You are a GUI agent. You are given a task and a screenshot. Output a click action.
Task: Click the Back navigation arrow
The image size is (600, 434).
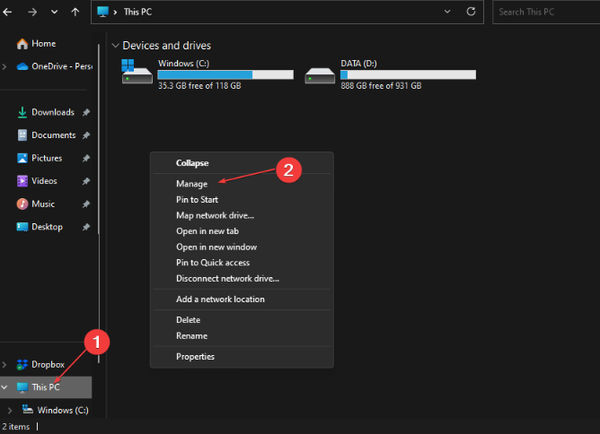7,12
